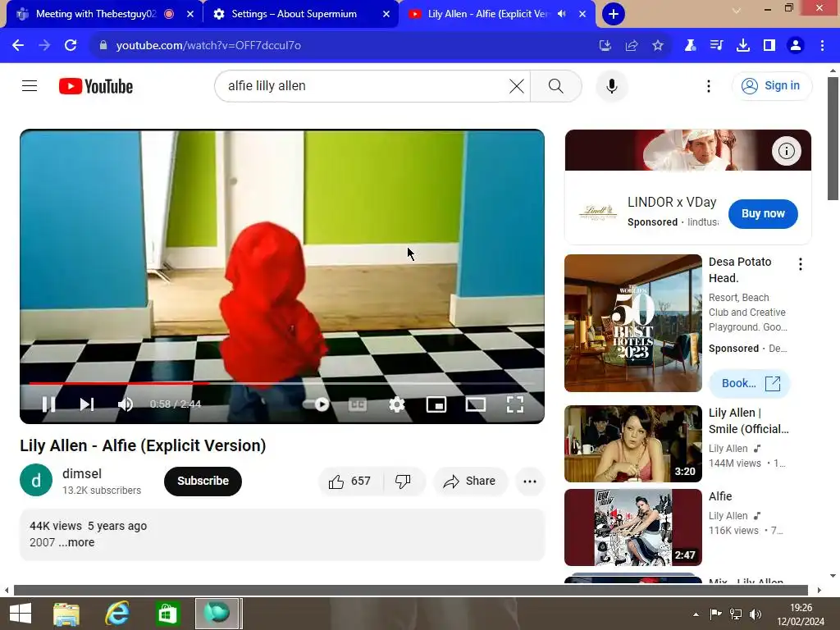
Task: Go back in browser history
Action: coord(18,45)
